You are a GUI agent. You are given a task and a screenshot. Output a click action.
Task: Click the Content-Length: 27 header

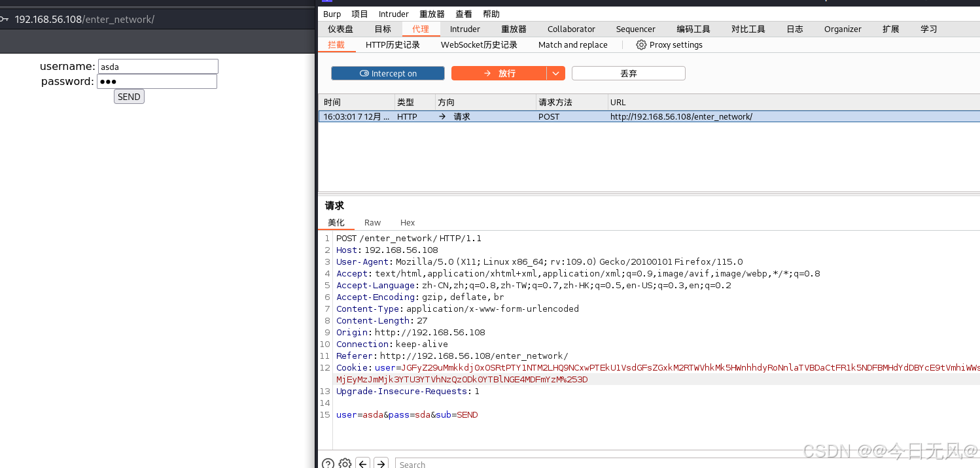pos(382,321)
